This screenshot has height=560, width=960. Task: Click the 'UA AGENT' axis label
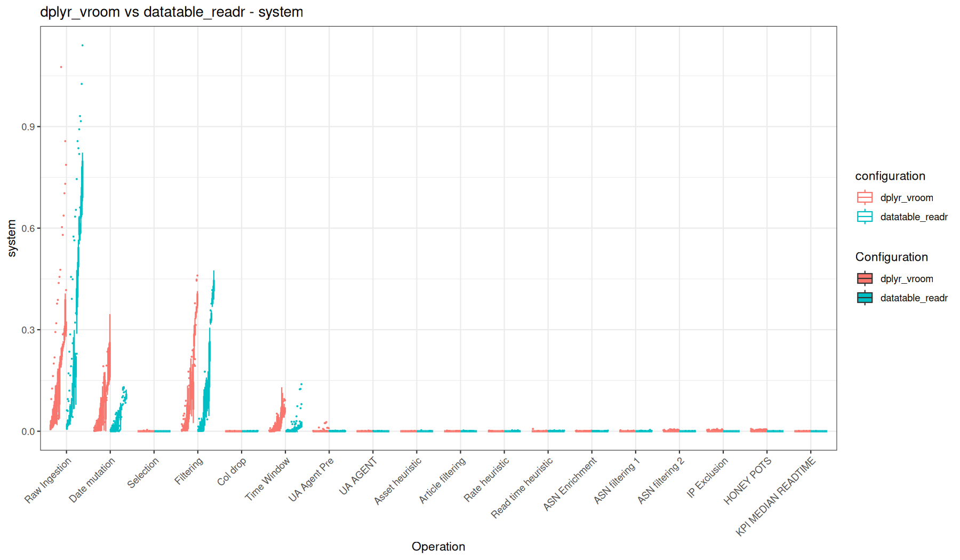click(358, 476)
